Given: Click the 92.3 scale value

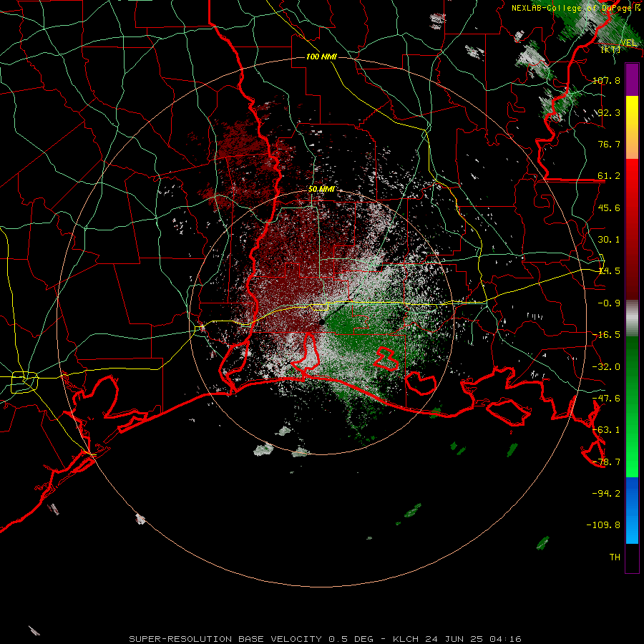Looking at the screenshot, I should (609, 112).
